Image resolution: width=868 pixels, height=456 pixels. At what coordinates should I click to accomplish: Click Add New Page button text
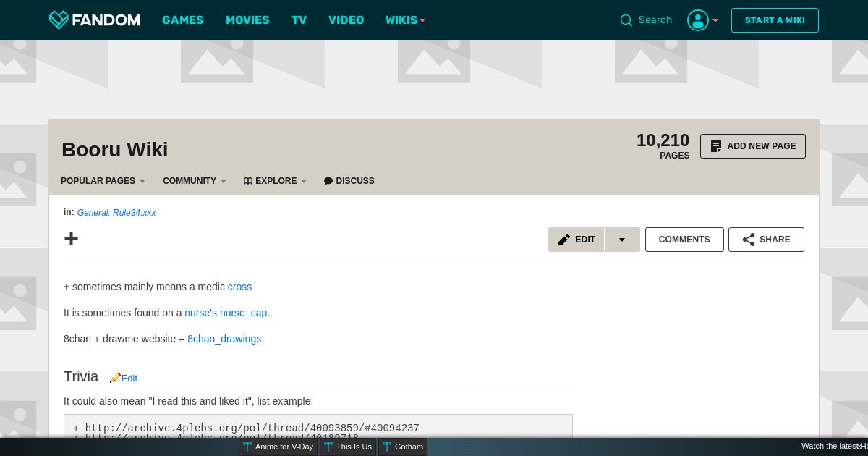coord(762,146)
